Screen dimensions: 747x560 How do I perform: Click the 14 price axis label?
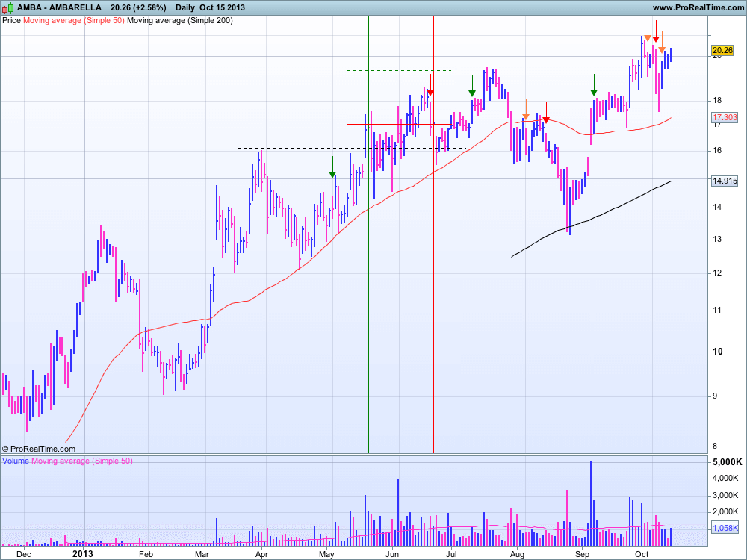(717, 207)
